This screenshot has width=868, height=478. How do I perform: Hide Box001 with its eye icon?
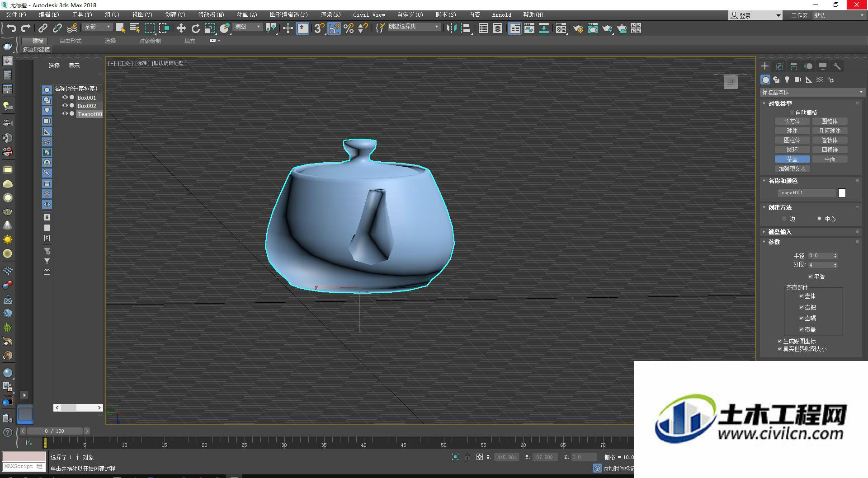pos(65,98)
